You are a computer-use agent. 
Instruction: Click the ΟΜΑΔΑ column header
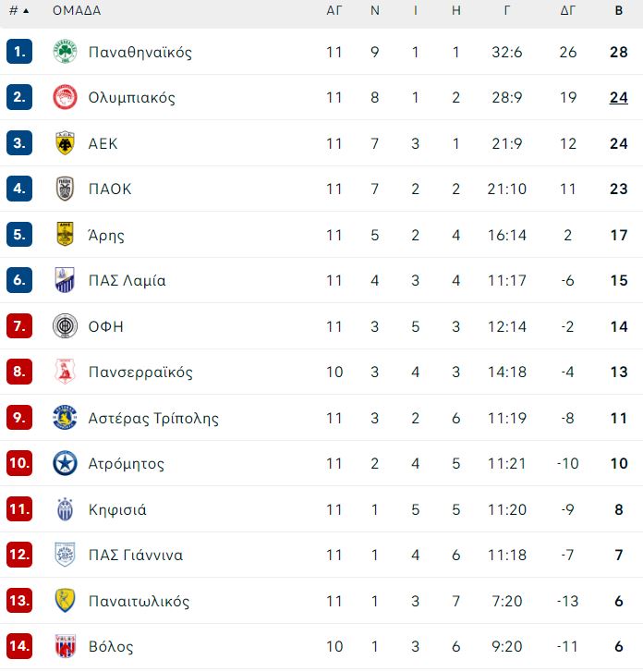(x=77, y=10)
